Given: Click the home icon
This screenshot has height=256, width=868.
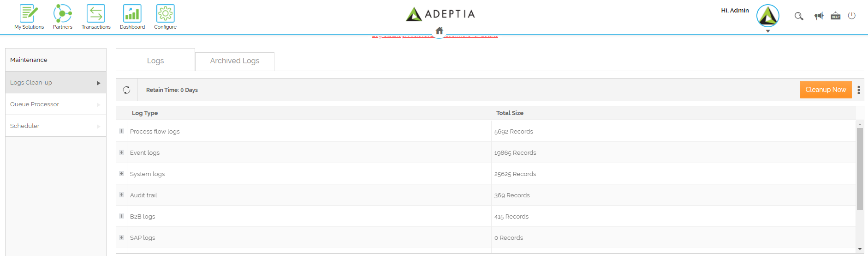Looking at the screenshot, I should point(440,31).
